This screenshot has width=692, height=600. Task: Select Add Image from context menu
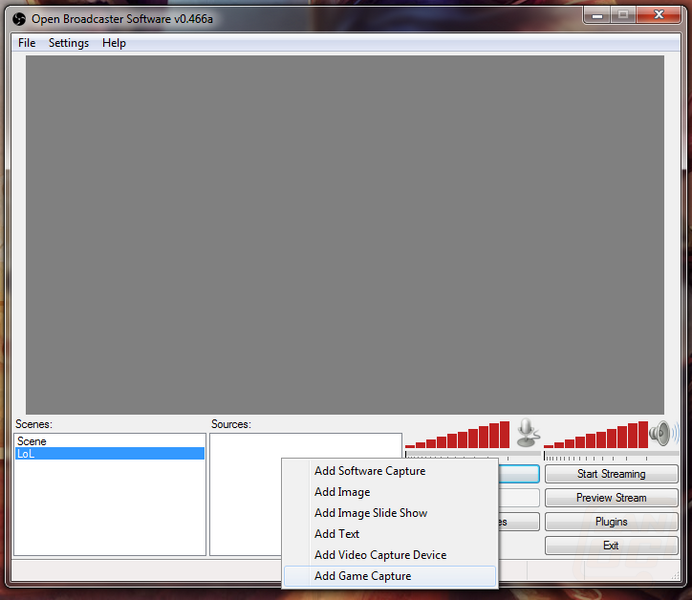point(342,492)
